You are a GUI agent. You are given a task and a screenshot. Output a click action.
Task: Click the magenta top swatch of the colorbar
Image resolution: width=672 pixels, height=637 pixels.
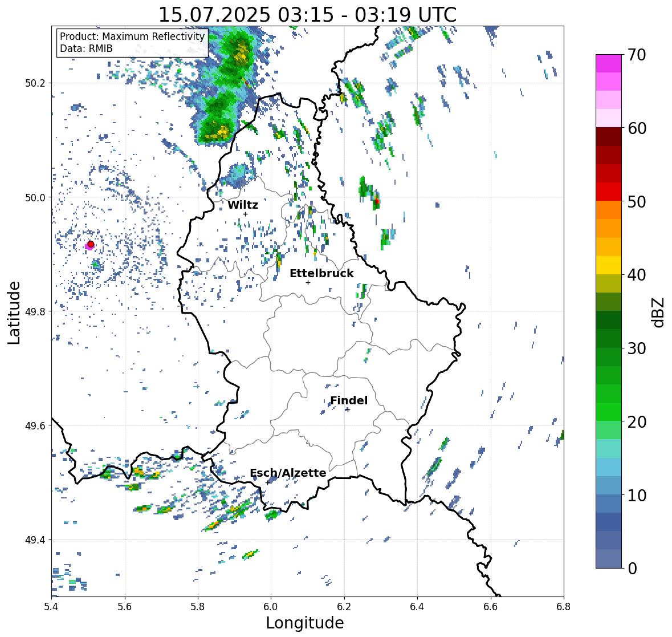(x=609, y=63)
